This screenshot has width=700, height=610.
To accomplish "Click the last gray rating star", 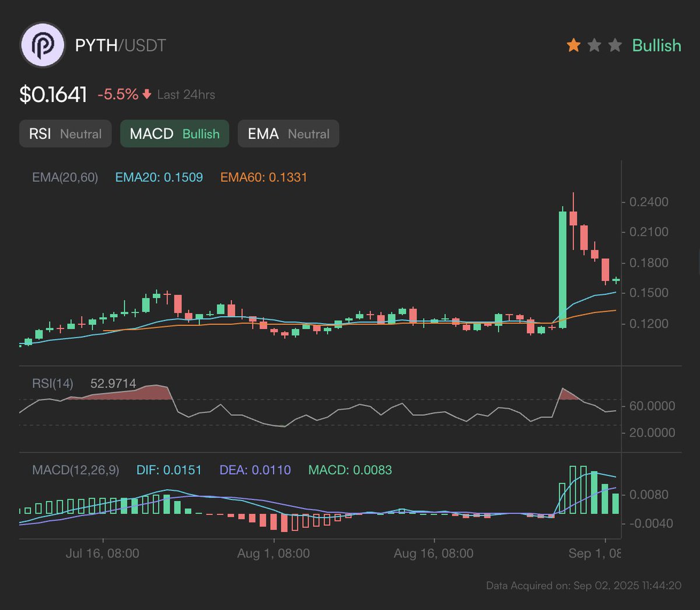I will click(615, 45).
